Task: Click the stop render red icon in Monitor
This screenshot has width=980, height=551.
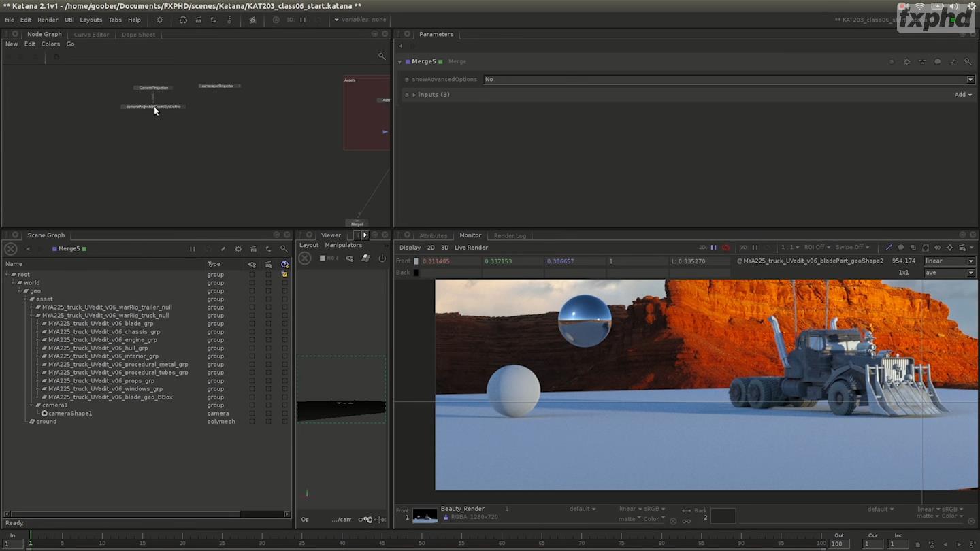Action: coord(725,248)
